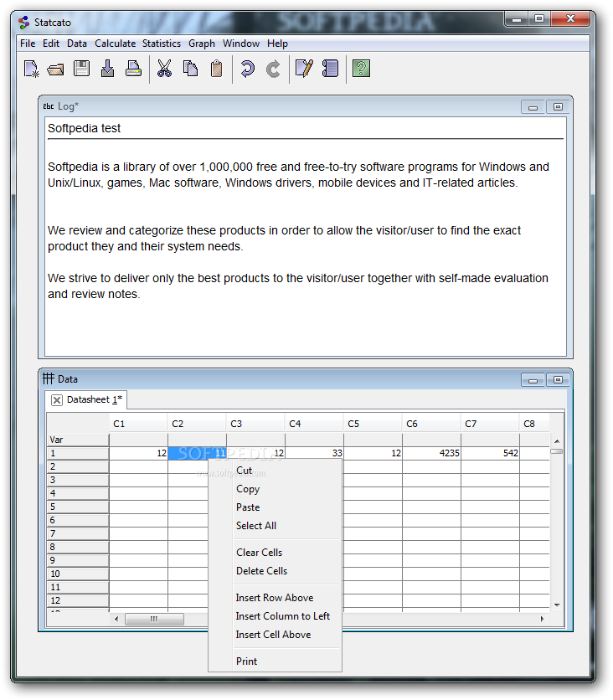The width and height of the screenshot is (613, 700).
Task: Click the highlighted cell 11 in C2
Action: tap(198, 453)
